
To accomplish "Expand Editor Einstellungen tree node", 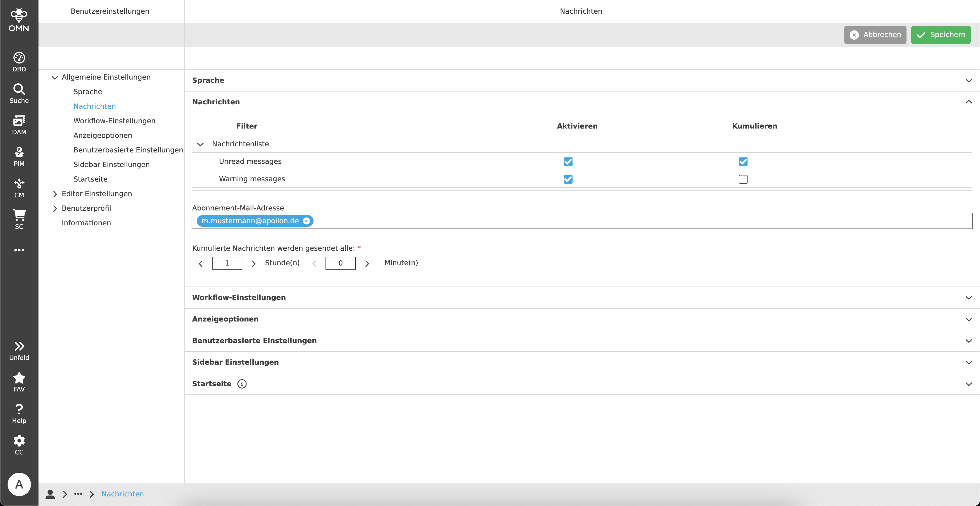I will [x=55, y=194].
